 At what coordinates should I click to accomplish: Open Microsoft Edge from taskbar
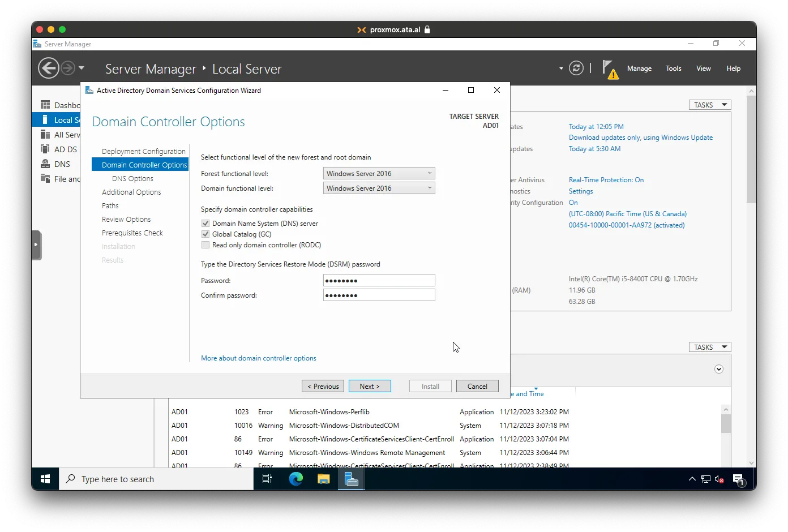[296, 479]
